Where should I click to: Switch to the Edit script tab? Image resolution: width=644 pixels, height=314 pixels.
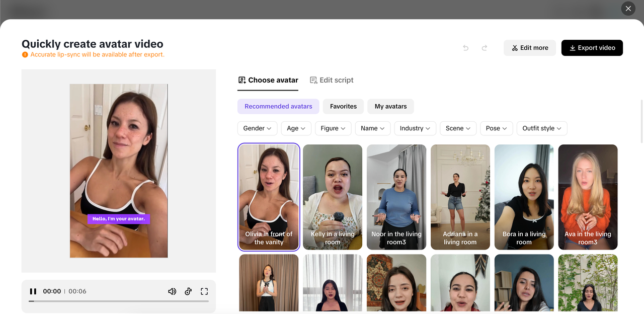click(x=332, y=80)
